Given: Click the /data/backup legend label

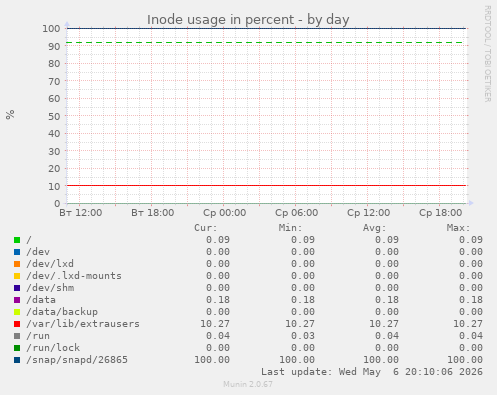Looking at the screenshot, I should 62,312.
